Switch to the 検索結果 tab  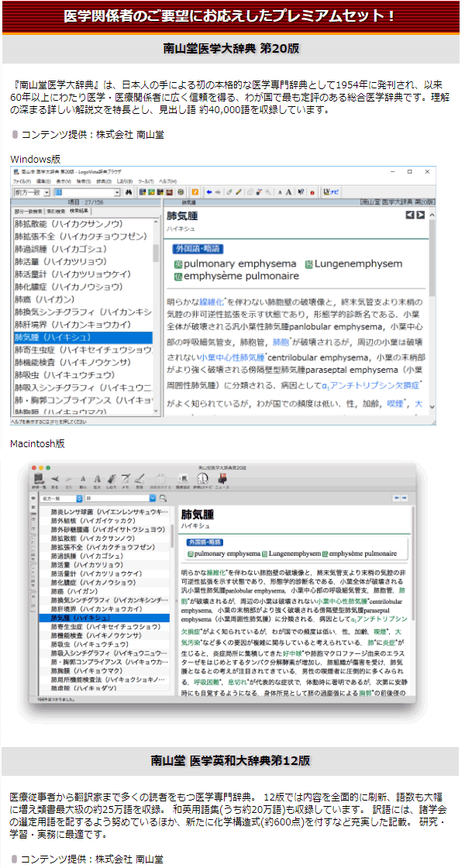[x=79, y=211]
